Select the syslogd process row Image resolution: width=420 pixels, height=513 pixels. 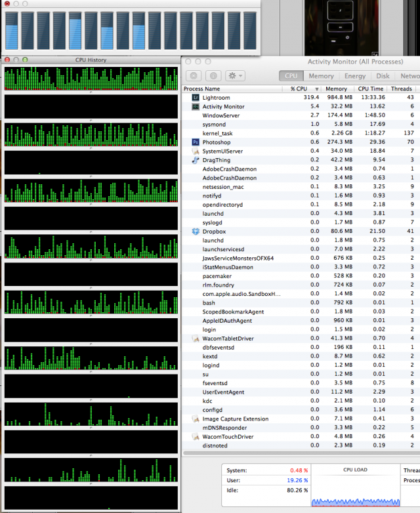[301, 222]
